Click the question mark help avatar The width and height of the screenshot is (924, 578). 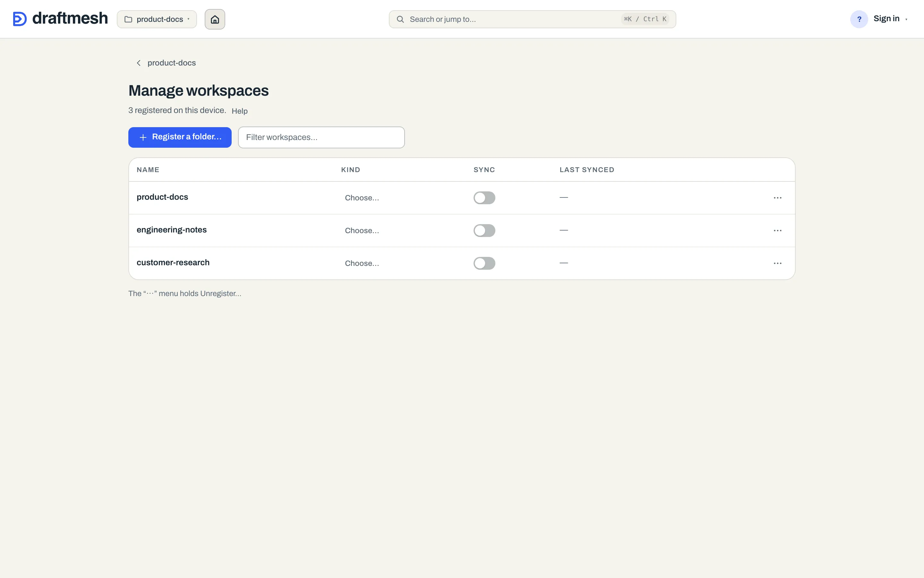pyautogui.click(x=859, y=19)
